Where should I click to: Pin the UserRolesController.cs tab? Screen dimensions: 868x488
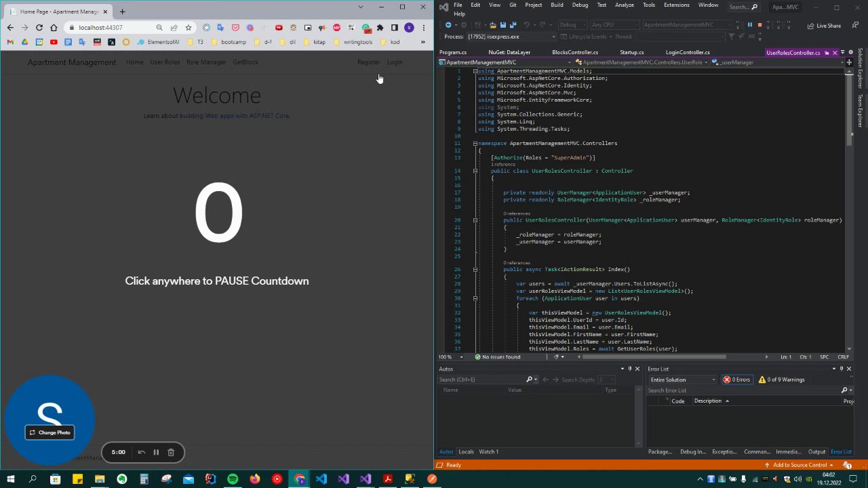(x=826, y=53)
